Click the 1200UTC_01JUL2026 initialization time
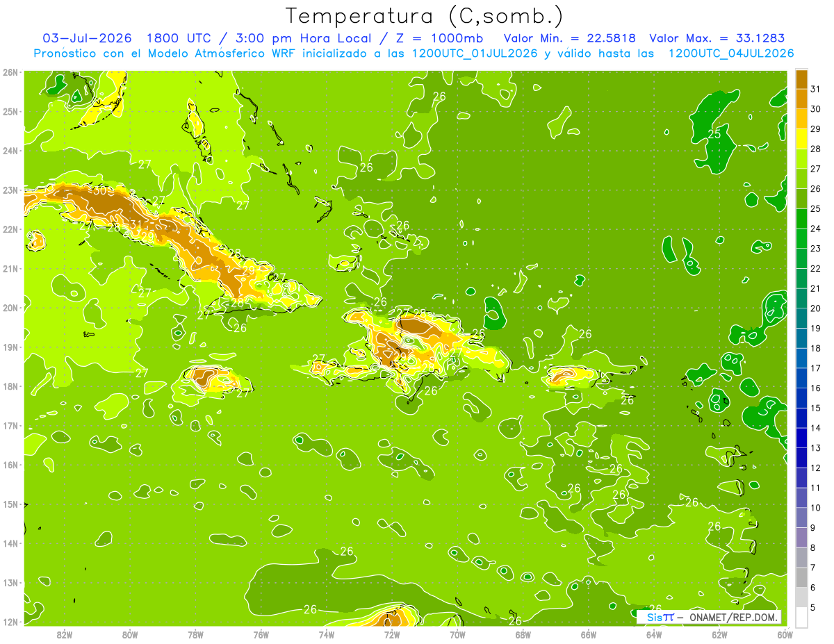Image resolution: width=834 pixels, height=644 pixels. pos(475,53)
